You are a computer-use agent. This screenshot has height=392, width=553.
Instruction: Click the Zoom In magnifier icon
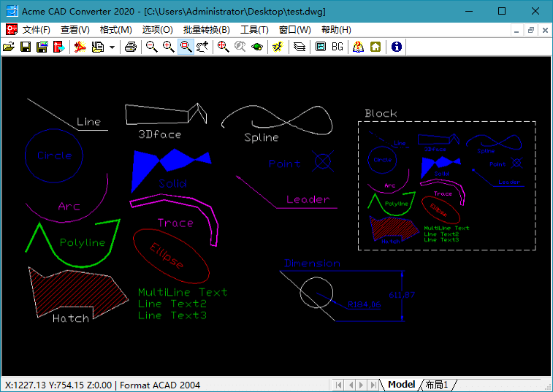click(x=168, y=47)
